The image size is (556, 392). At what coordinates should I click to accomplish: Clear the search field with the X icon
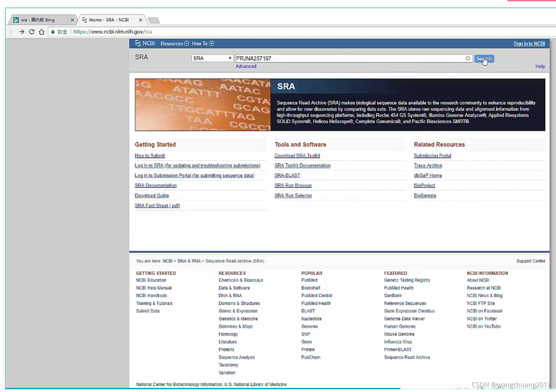tap(468, 58)
